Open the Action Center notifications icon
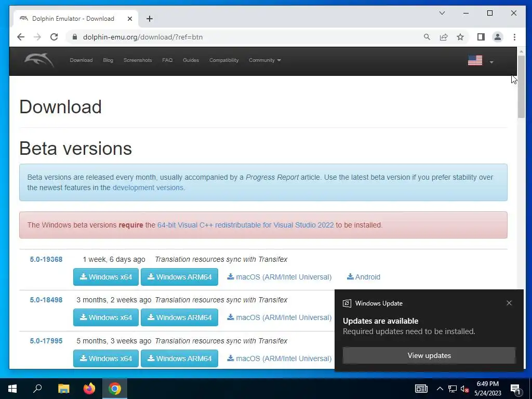Screen dimensions: 532x399 point(515,389)
